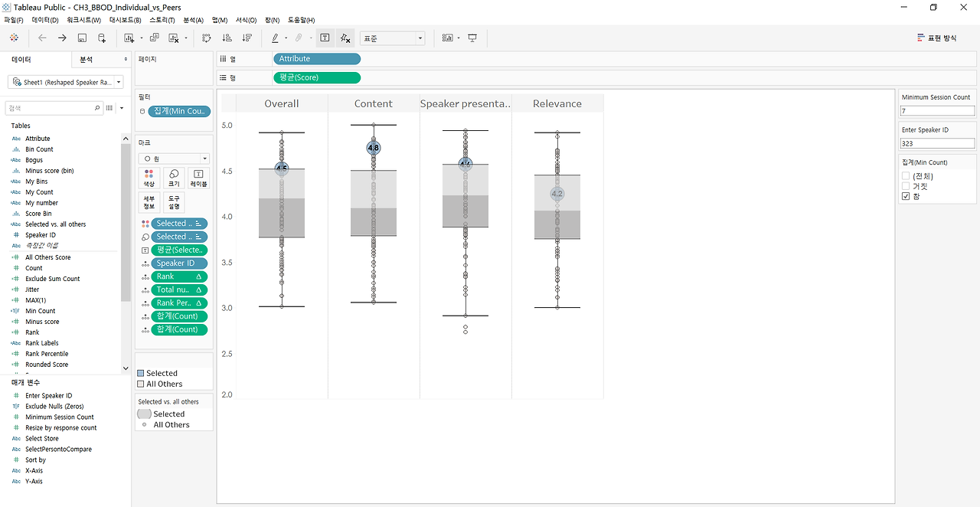Select the Exclude Nulls (Zeros) parameter
980x507 pixels.
pos(54,406)
